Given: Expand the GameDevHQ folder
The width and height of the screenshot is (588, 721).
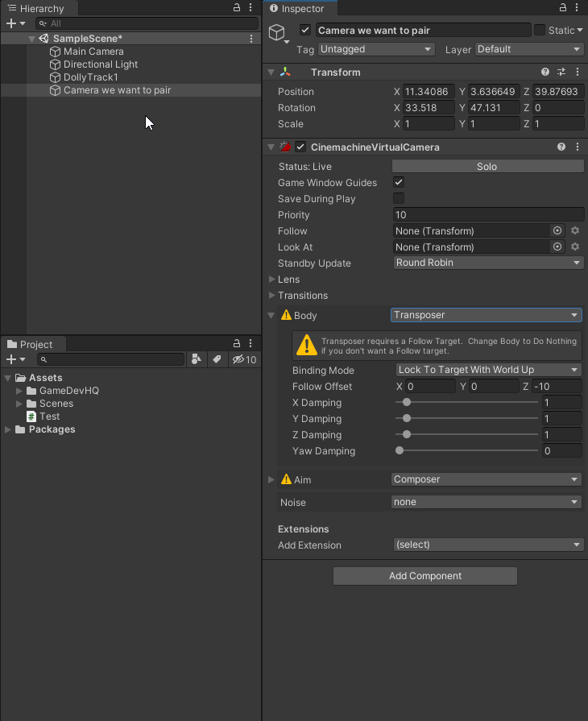Looking at the screenshot, I should click(x=19, y=391).
